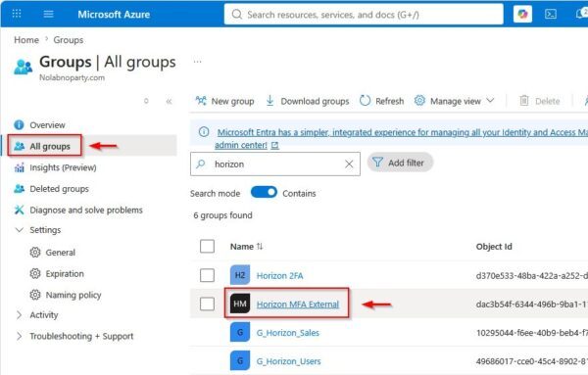Click the G avatar of G_Horizon_Sales
Screen dimensions: 588x375
click(240, 332)
